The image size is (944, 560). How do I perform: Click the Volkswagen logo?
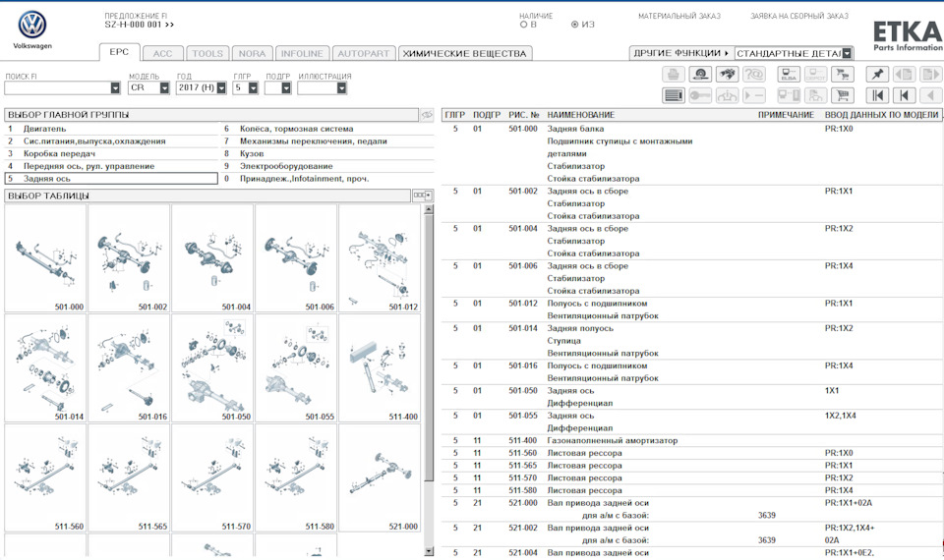[x=31, y=25]
